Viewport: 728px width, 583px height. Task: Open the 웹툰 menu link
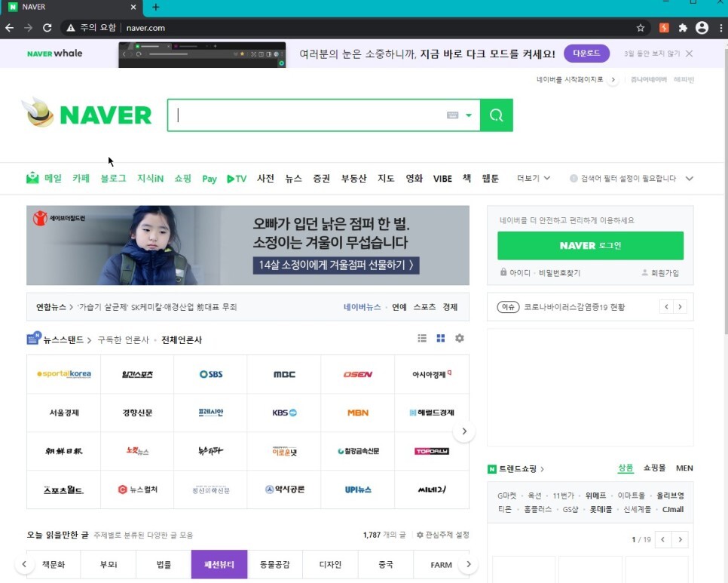pyautogui.click(x=491, y=179)
